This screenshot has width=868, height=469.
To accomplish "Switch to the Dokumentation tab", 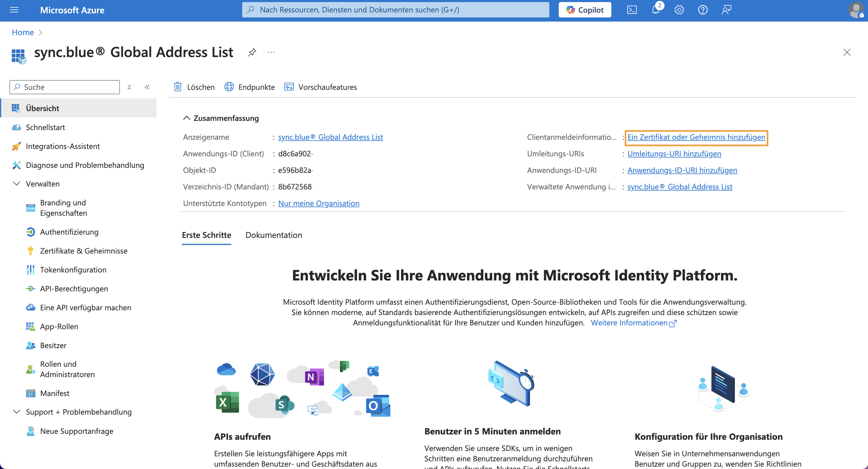I will [x=273, y=235].
